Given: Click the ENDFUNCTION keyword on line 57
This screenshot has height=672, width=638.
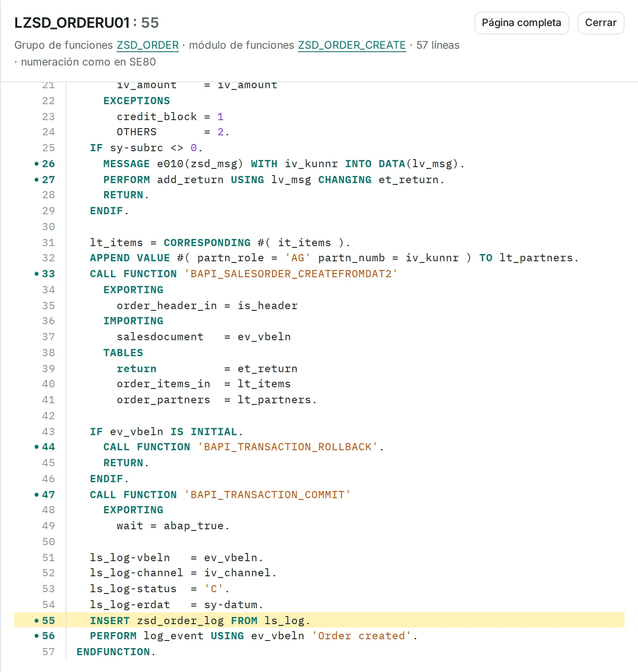Looking at the screenshot, I should (x=113, y=652).
